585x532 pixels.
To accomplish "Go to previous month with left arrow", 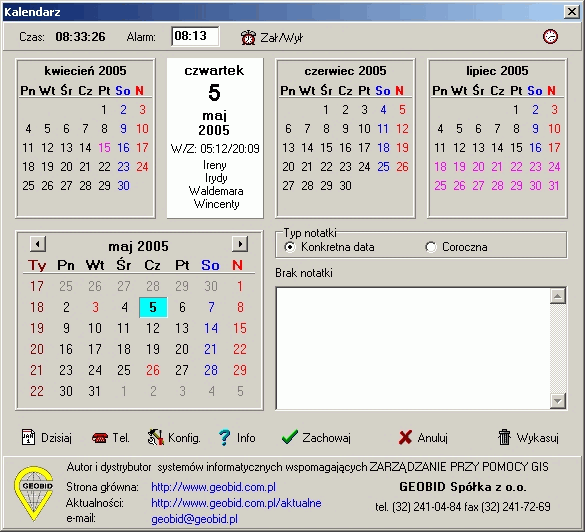I will tap(38, 244).
